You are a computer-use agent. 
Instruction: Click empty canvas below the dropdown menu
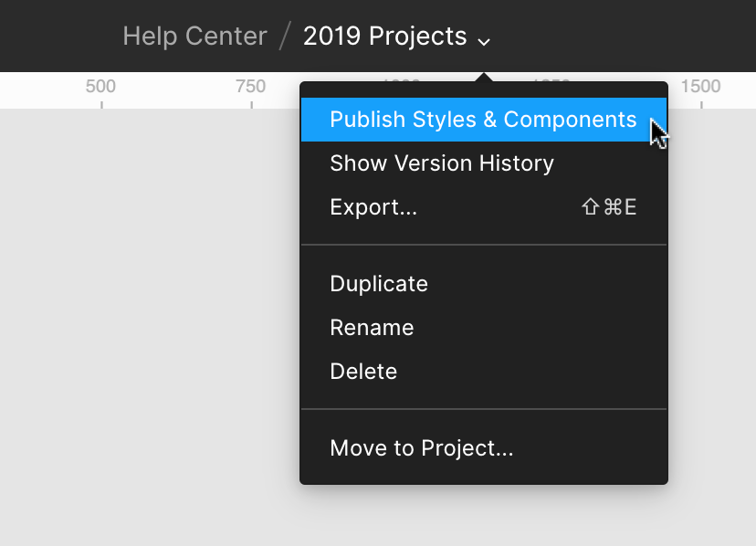click(484, 516)
